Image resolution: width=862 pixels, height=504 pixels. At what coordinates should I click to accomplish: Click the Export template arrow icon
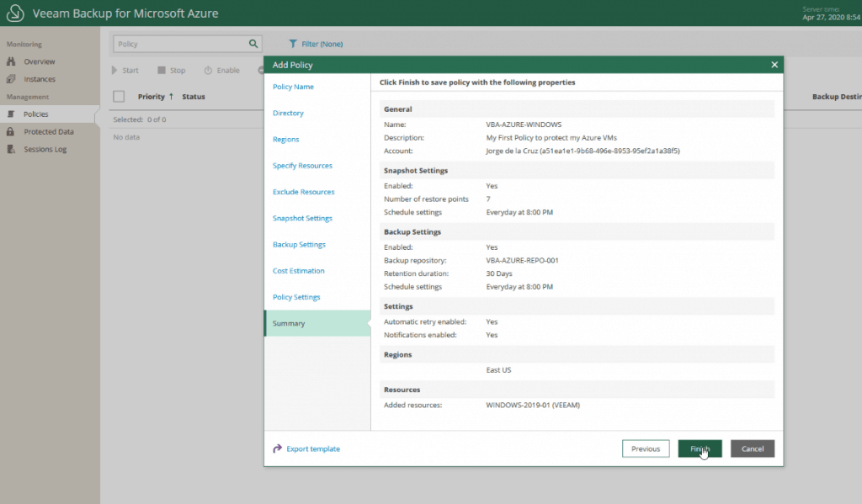tap(278, 448)
